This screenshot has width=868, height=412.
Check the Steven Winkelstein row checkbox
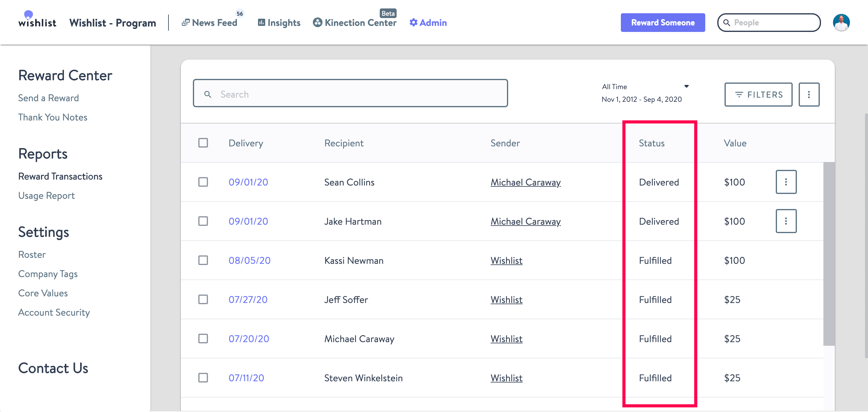pos(203,378)
